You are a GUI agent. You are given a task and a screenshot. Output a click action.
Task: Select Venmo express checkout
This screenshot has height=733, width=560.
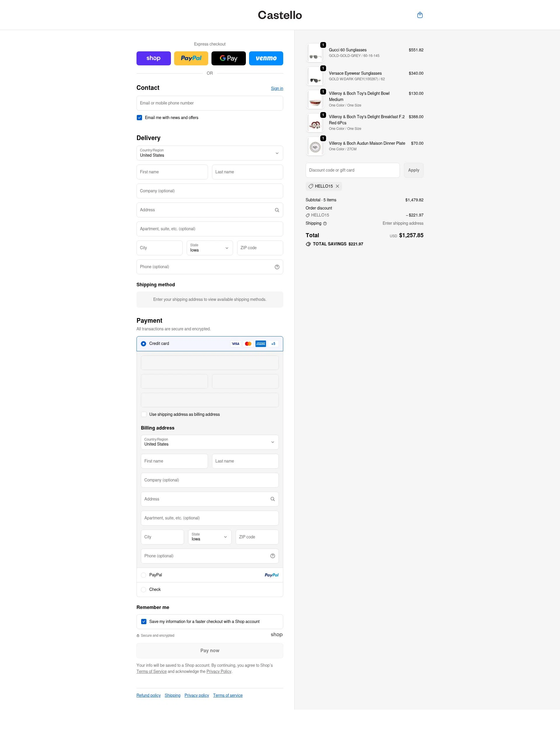coord(266,58)
